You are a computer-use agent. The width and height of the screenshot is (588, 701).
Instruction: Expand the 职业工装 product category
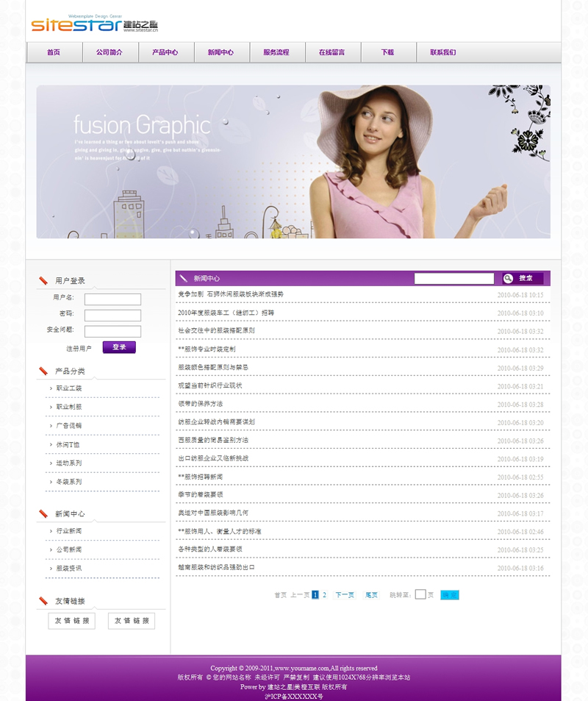69,388
